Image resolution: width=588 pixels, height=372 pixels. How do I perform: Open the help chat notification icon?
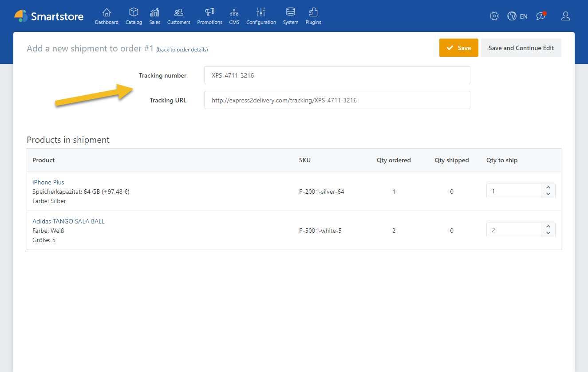pos(541,16)
